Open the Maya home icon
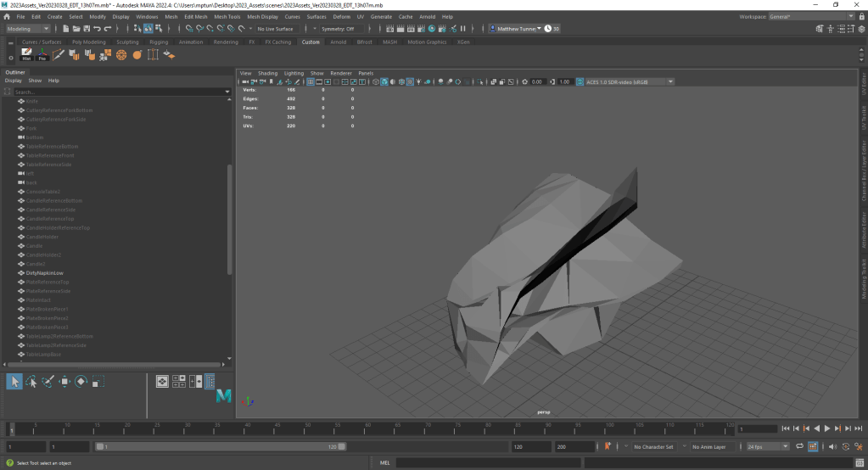 click(x=7, y=16)
